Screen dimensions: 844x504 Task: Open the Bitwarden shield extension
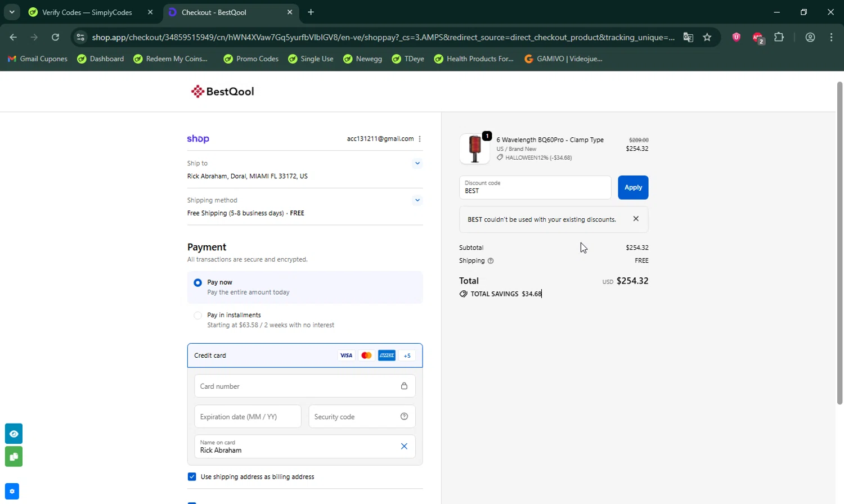click(736, 37)
